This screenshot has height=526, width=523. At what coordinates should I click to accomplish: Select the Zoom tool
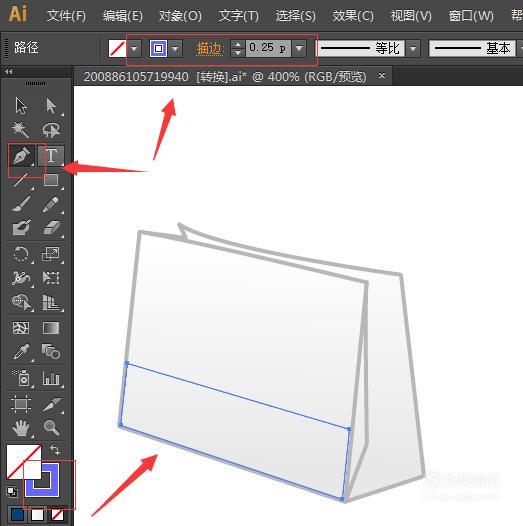tap(52, 428)
